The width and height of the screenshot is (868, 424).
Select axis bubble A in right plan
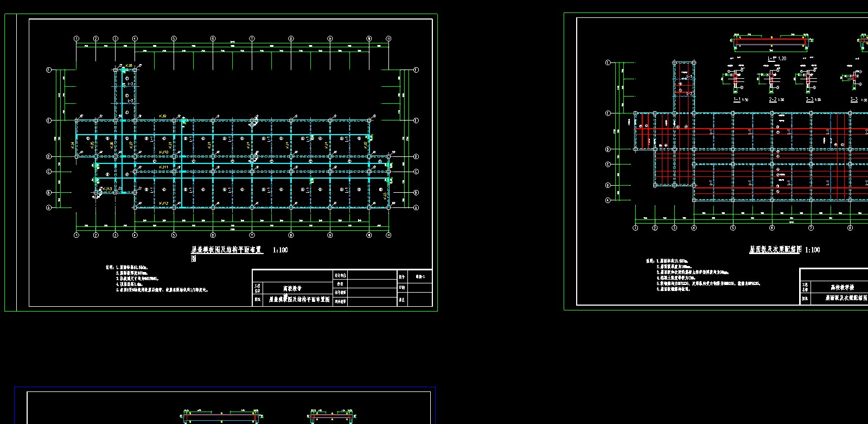click(x=608, y=200)
